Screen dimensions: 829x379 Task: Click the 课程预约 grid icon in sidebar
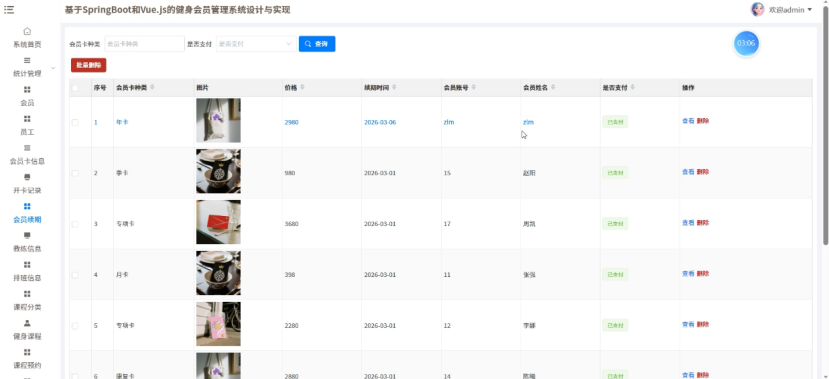click(x=27, y=352)
